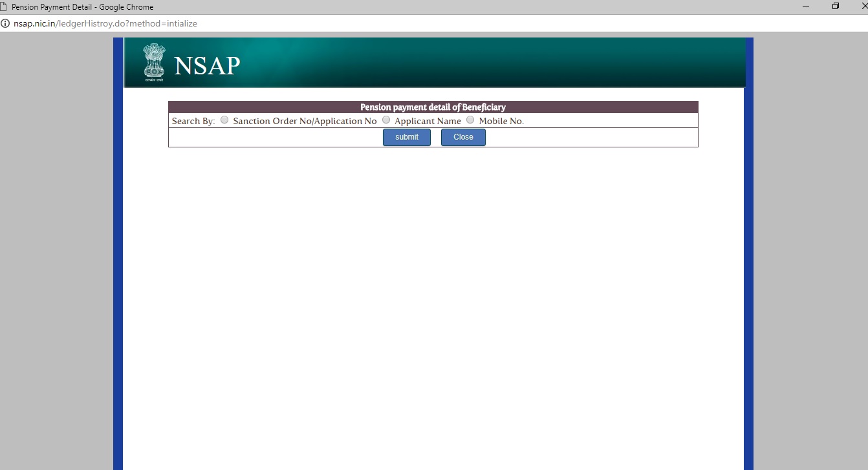Choose the Applicant Name radio button

(x=386, y=120)
